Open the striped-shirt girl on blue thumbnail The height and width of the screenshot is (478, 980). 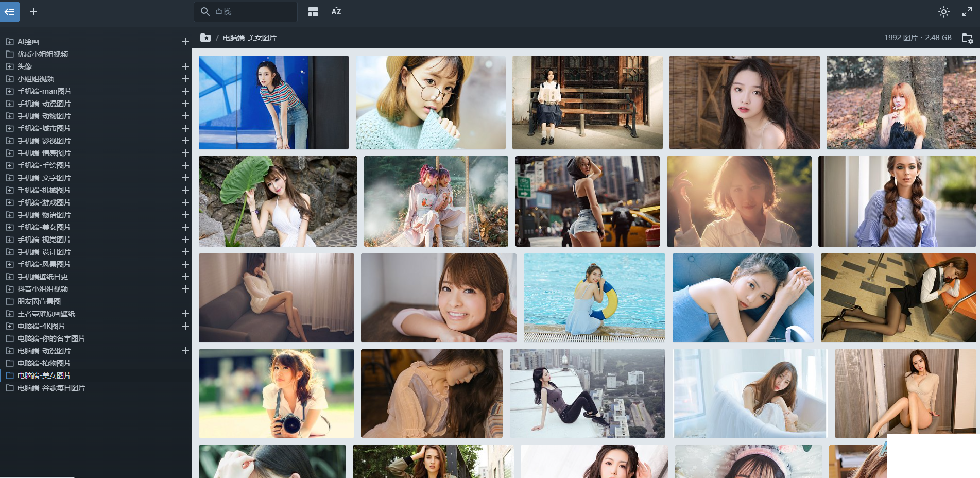[273, 103]
